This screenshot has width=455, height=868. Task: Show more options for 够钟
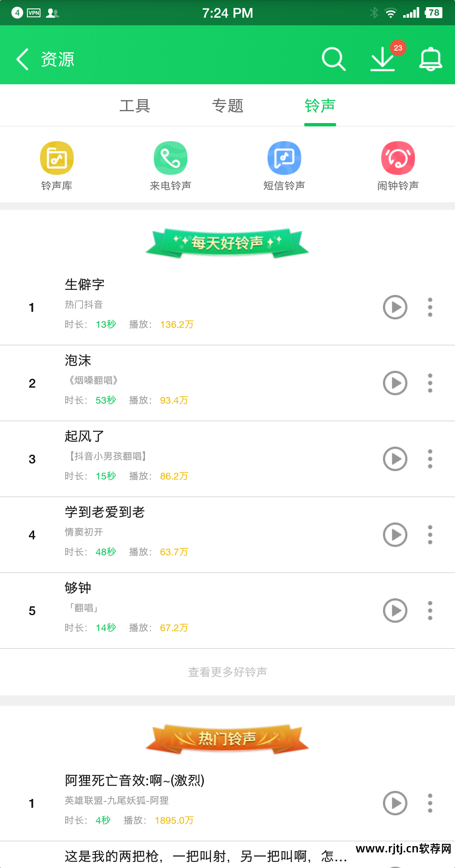(x=430, y=611)
